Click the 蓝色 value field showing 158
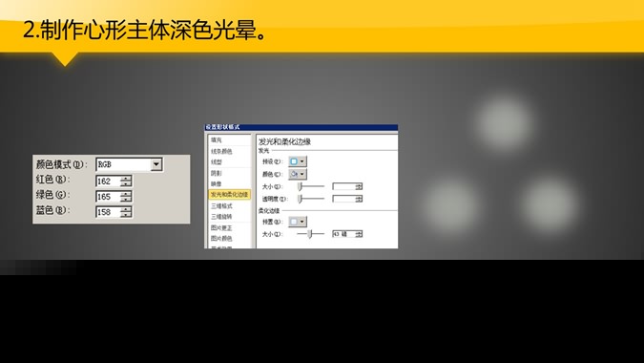The height and width of the screenshot is (363, 644). click(109, 212)
